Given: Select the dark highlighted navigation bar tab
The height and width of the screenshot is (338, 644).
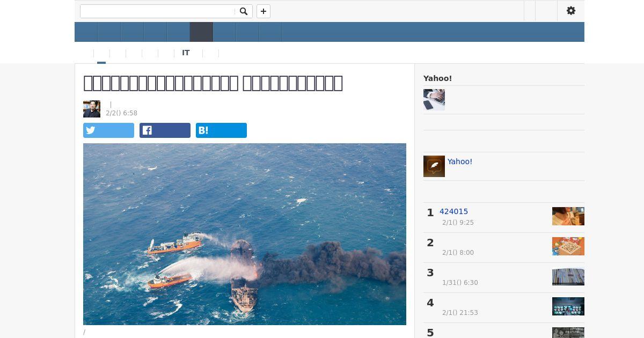Looking at the screenshot, I should coord(201,32).
